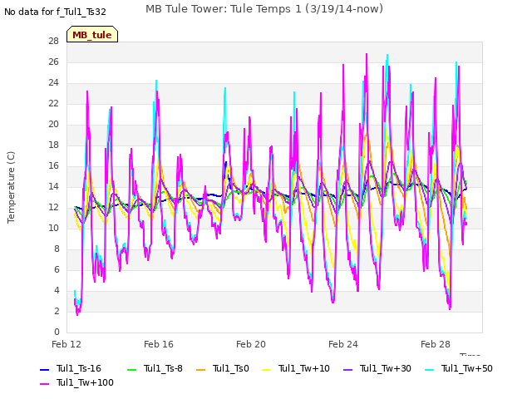Click the green Tul1_Ts-8 legend swatch
The image size is (532, 399).
tap(131, 369)
